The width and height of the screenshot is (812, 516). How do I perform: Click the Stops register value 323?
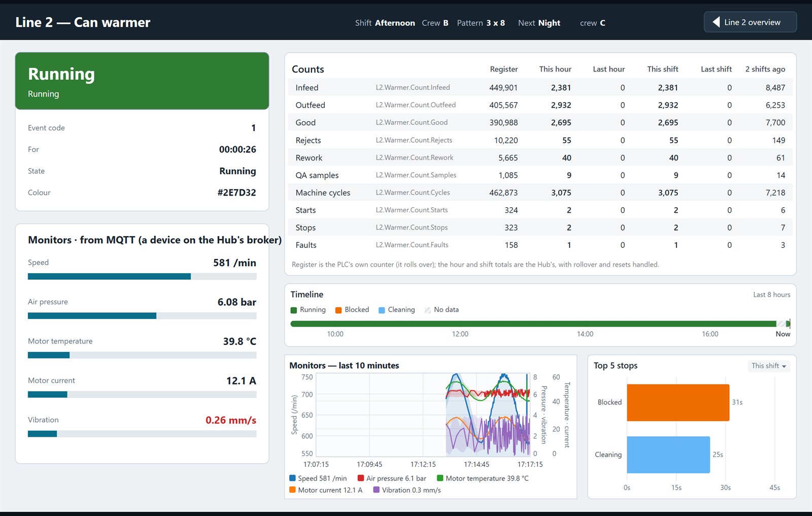pos(511,228)
